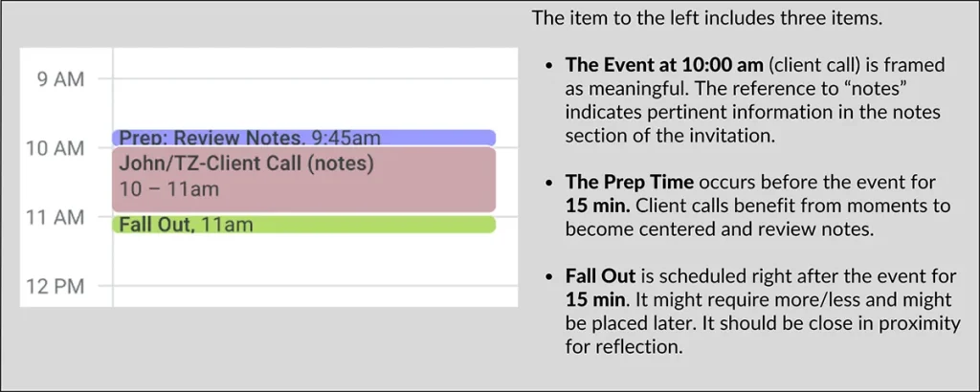
Task: Click the 10 AM time label
Action: (x=55, y=149)
